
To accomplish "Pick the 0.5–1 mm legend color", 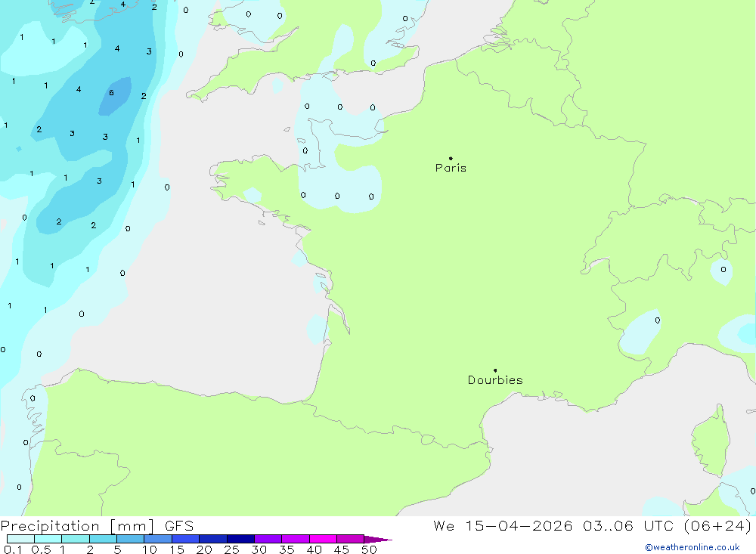I will [x=48, y=539].
